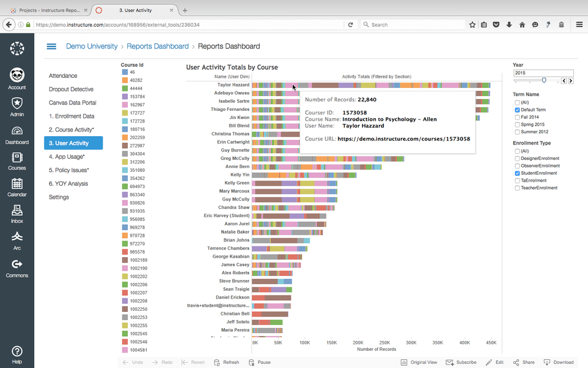Open the Admin shield icon
The width and height of the screenshot is (588, 368).
pyautogui.click(x=17, y=103)
